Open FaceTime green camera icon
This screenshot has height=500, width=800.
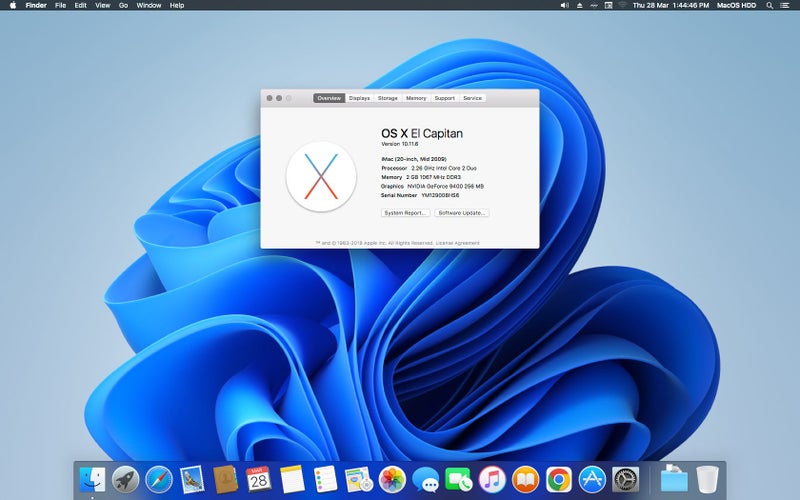[459, 480]
